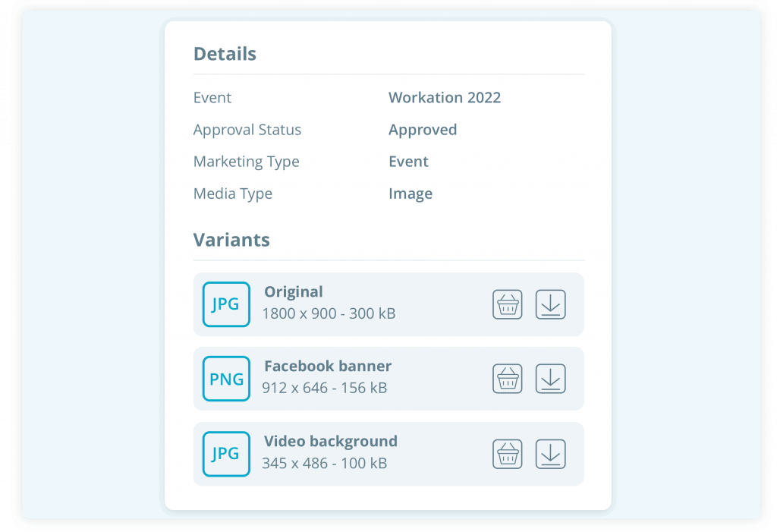Download the Video background variant
Image resolution: width=777 pixels, height=532 pixels.
click(x=551, y=454)
